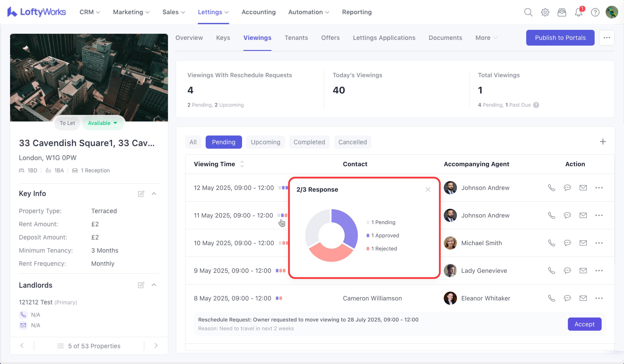
Task: Open the Accounting menu item
Action: tap(258, 12)
